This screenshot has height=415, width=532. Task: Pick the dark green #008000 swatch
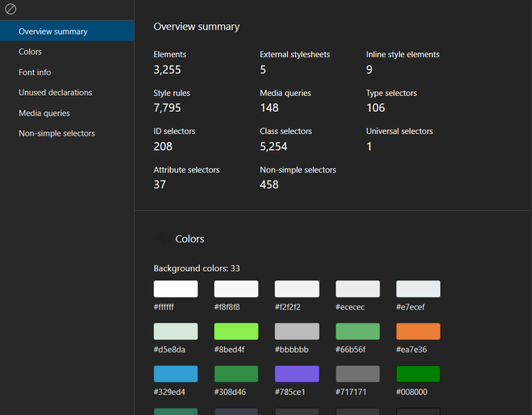pos(418,374)
